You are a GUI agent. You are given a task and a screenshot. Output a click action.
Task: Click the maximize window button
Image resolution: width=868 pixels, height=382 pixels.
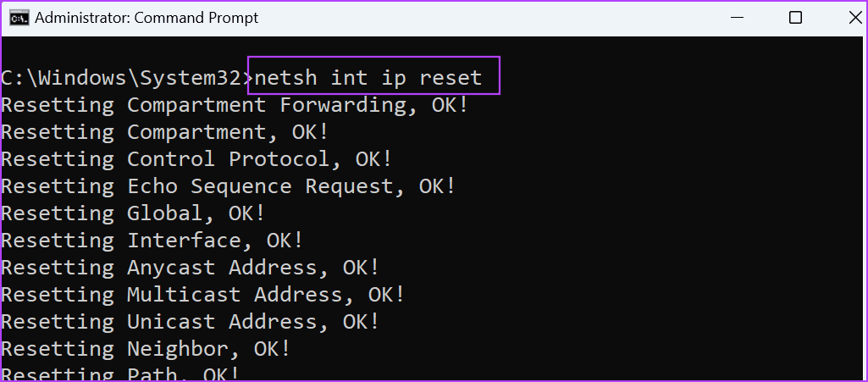pos(795,18)
